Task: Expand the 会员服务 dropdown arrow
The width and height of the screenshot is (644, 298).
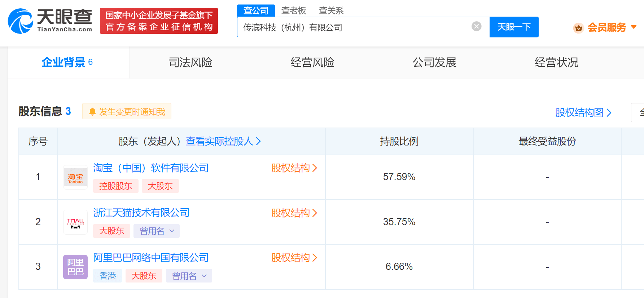Action: click(x=634, y=27)
